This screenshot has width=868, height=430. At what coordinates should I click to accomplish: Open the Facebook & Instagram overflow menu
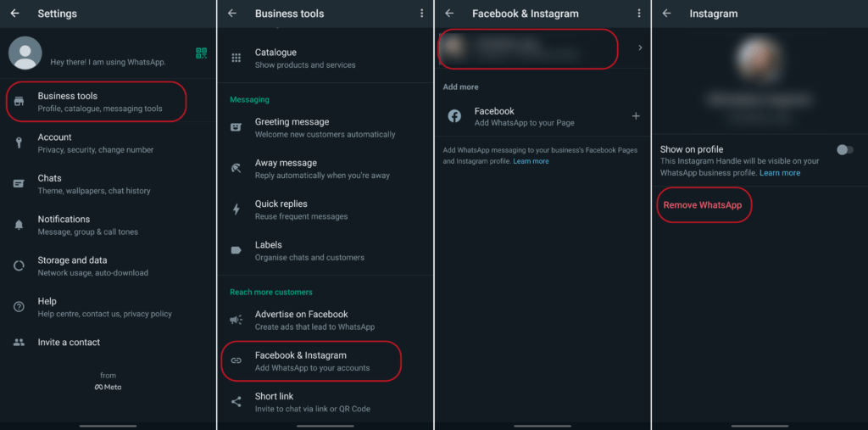(x=639, y=14)
